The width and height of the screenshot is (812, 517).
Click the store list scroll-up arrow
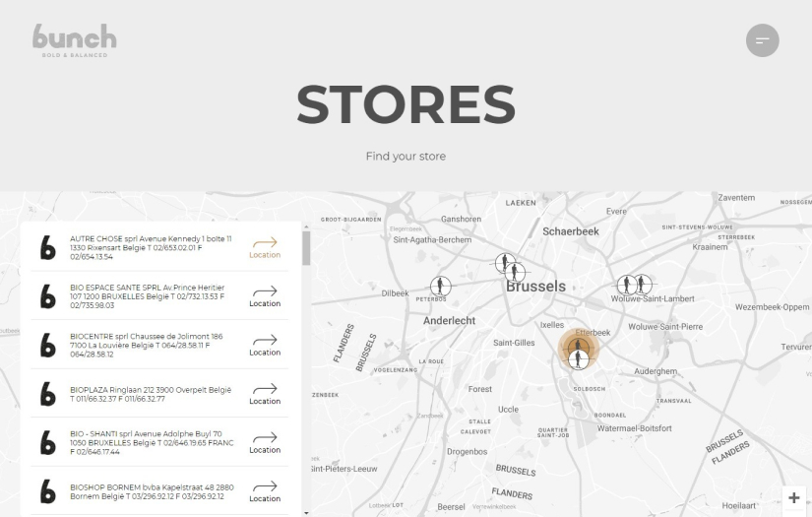(306, 226)
